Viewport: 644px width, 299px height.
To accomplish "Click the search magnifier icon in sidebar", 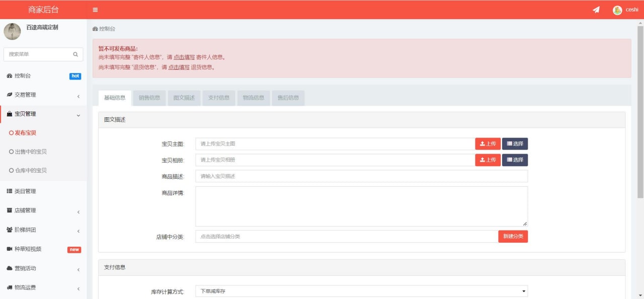I will click(75, 54).
